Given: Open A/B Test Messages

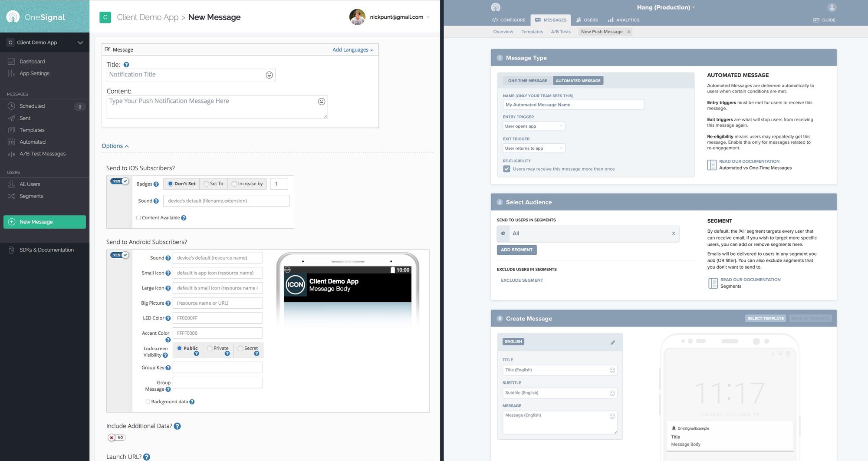Looking at the screenshot, I should (x=42, y=154).
